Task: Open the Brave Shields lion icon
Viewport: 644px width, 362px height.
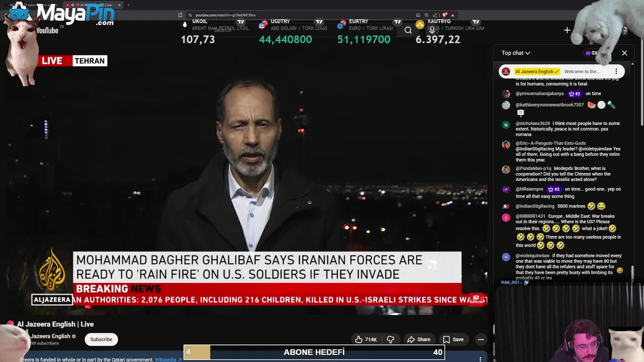Action: (x=445, y=15)
